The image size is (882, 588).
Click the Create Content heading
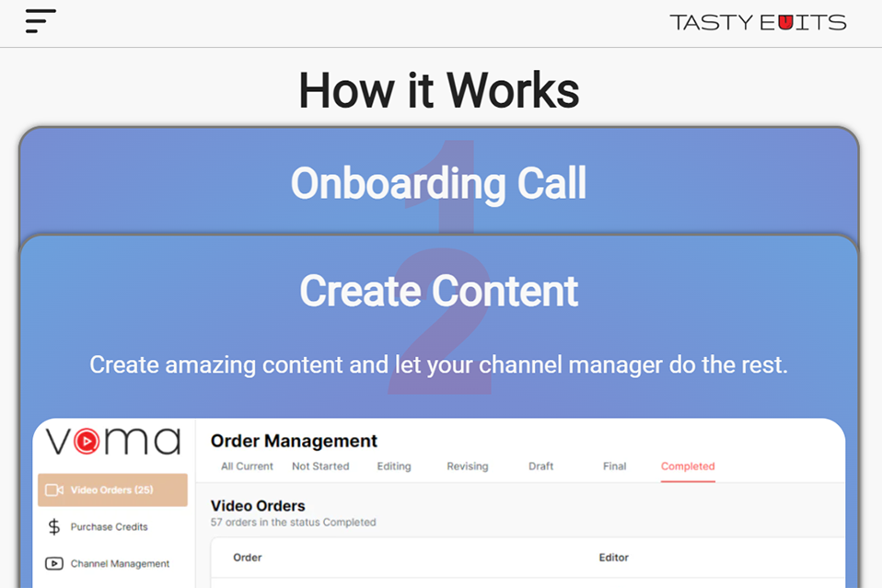[439, 291]
